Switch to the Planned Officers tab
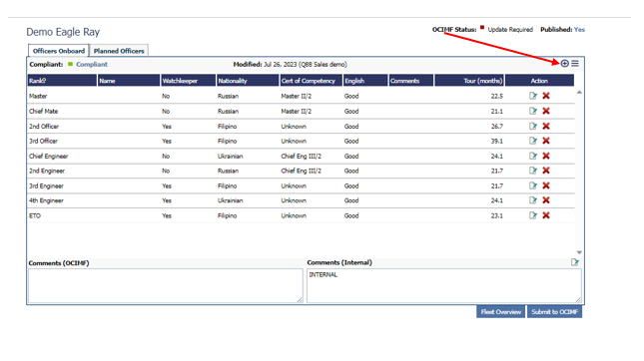 [x=119, y=51]
